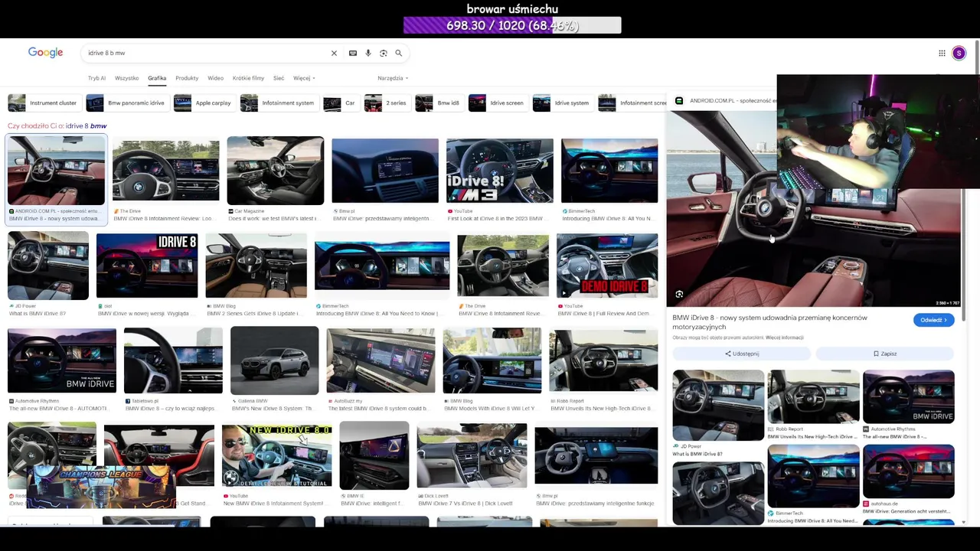Select the Idrive screen filter chip

497,103
